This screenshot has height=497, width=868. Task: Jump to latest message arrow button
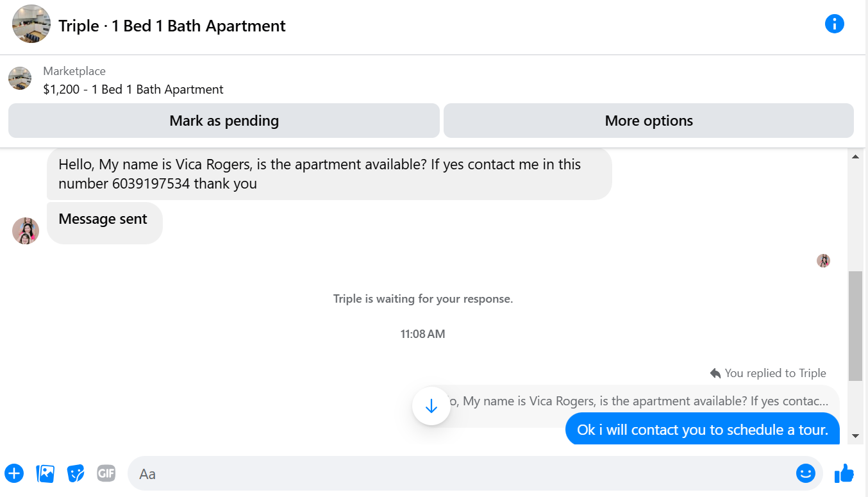(x=431, y=406)
